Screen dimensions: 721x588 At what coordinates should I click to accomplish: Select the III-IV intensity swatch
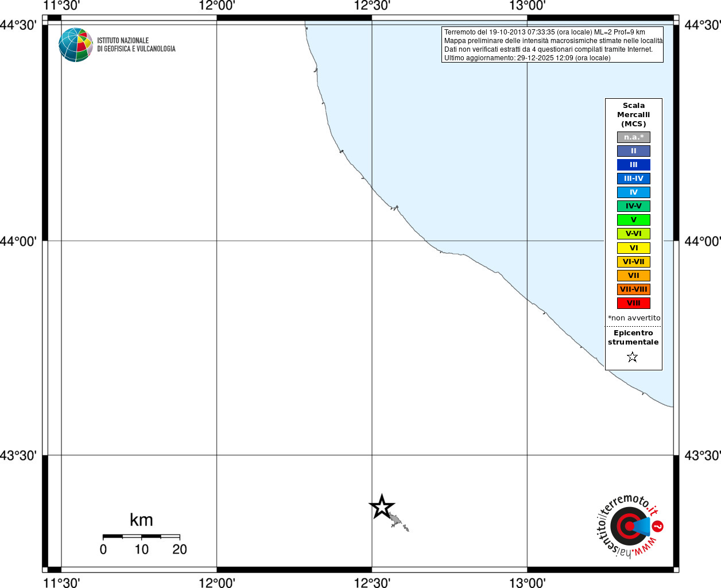634,179
